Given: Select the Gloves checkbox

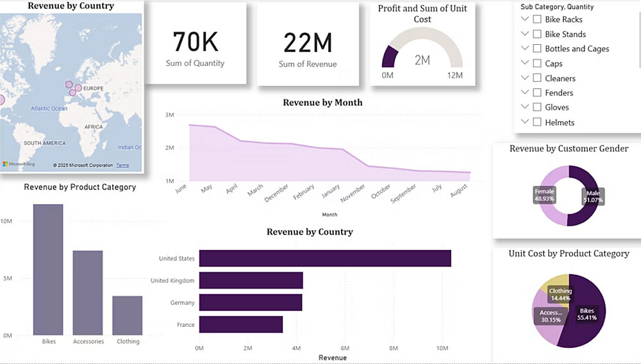Looking at the screenshot, I should (537, 107).
